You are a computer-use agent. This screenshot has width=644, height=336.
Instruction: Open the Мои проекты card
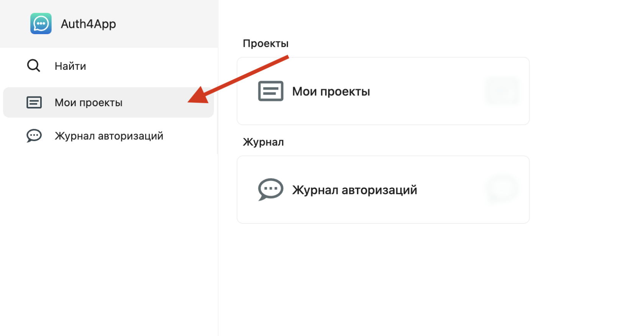tap(383, 91)
